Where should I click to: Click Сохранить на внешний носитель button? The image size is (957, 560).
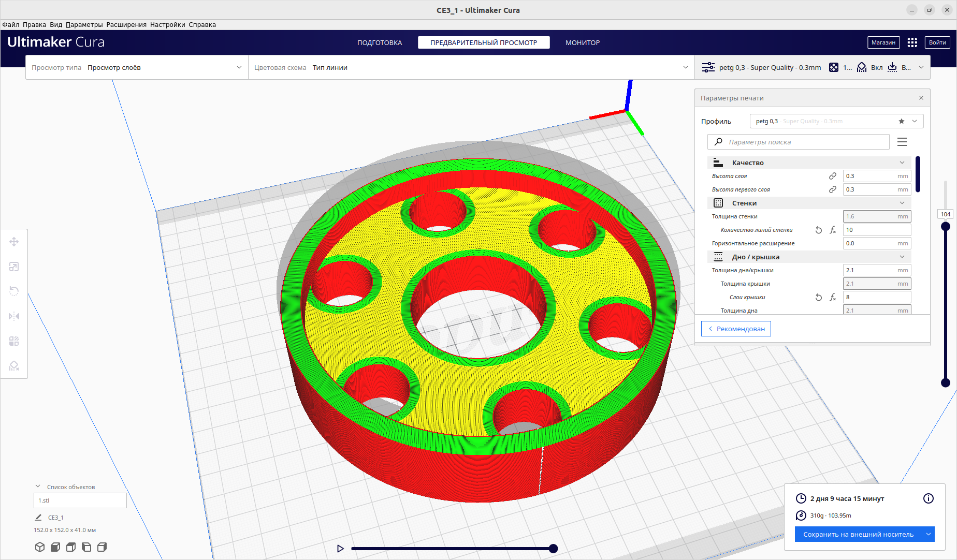coord(858,534)
